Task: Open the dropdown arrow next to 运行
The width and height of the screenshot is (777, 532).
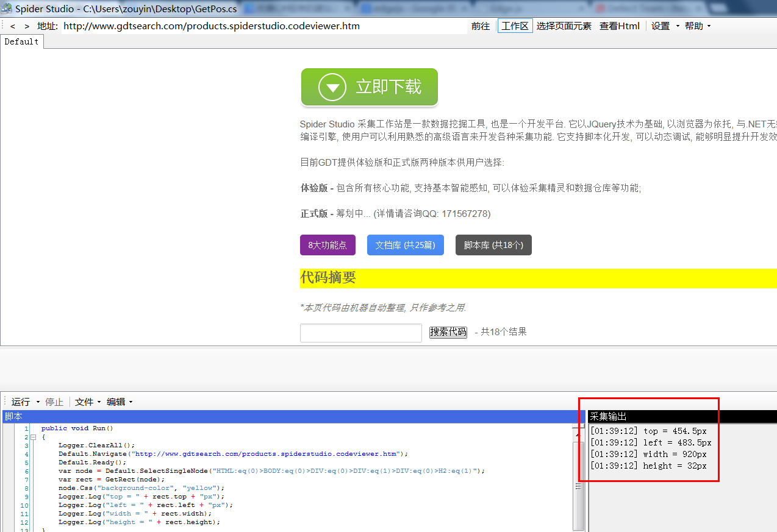Action: pyautogui.click(x=38, y=402)
